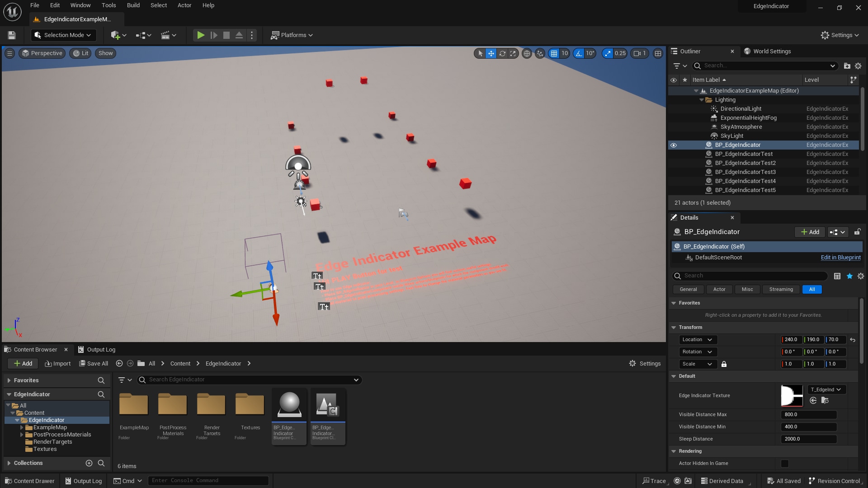This screenshot has width=868, height=488.
Task: Select the Rotate tool in viewport toolbar
Action: pos(502,53)
